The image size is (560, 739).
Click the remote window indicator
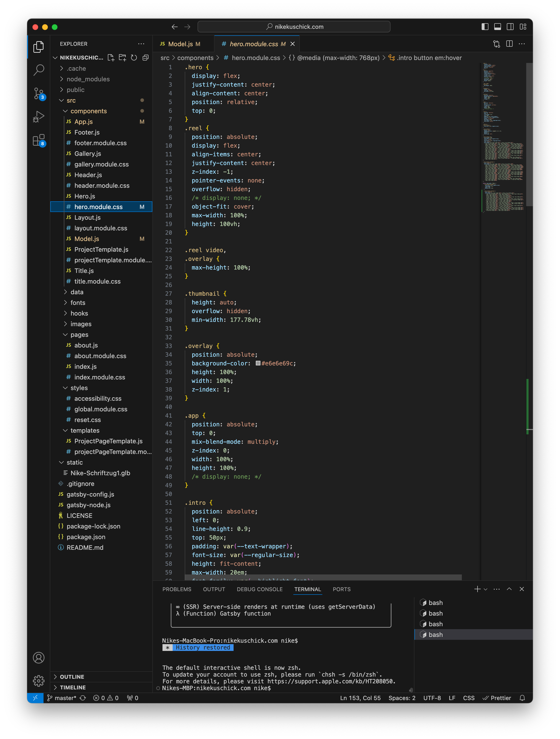35,698
